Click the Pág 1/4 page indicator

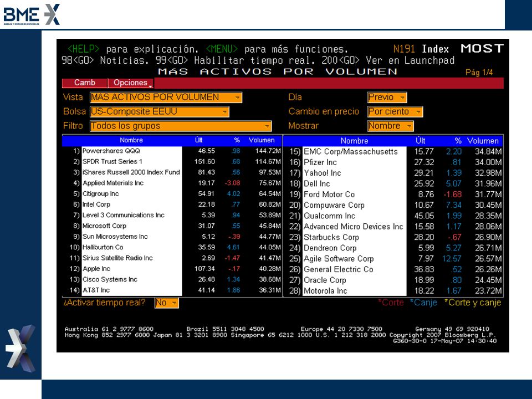pos(479,72)
